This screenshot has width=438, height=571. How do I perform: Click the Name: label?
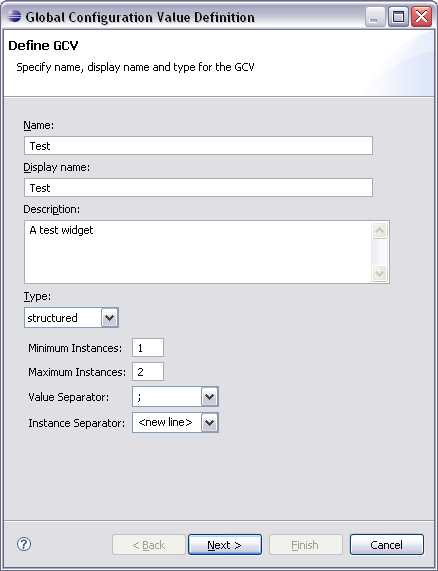[39, 125]
